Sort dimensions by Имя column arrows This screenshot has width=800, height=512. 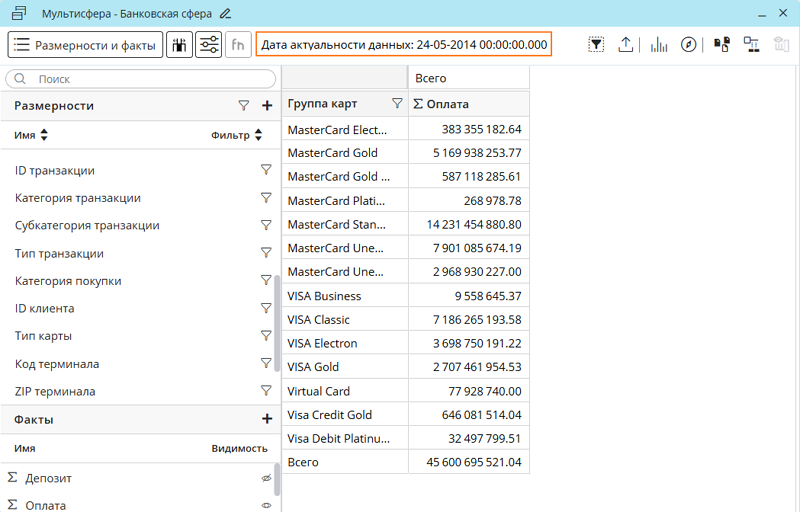(x=44, y=135)
